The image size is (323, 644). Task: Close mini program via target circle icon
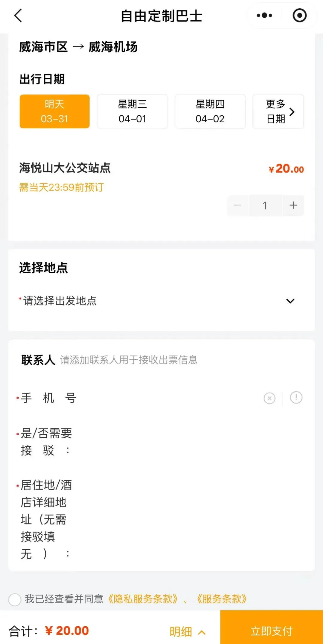tap(299, 16)
